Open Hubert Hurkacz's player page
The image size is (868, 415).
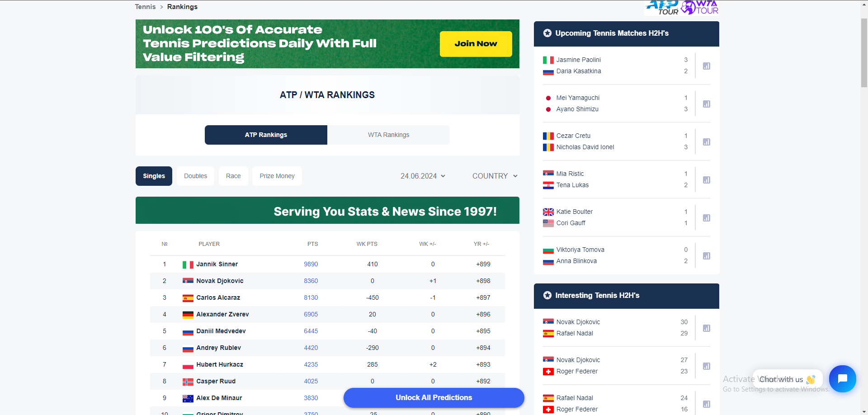click(220, 364)
